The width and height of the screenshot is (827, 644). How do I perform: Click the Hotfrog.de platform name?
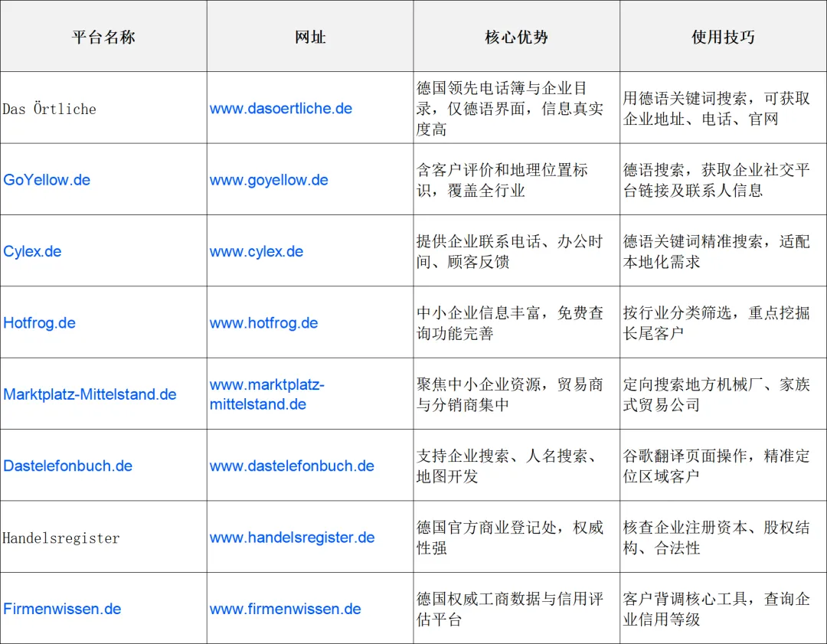[40, 322]
